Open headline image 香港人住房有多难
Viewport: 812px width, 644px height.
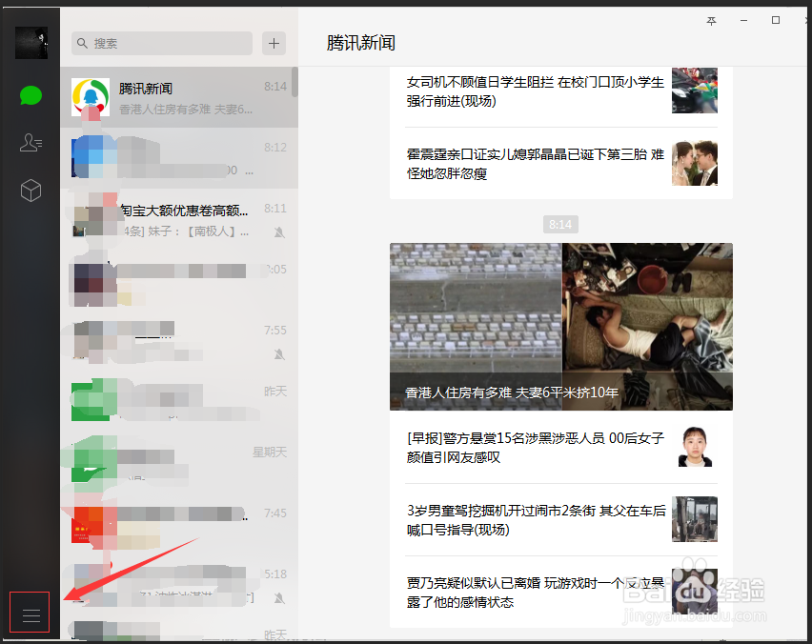click(560, 327)
